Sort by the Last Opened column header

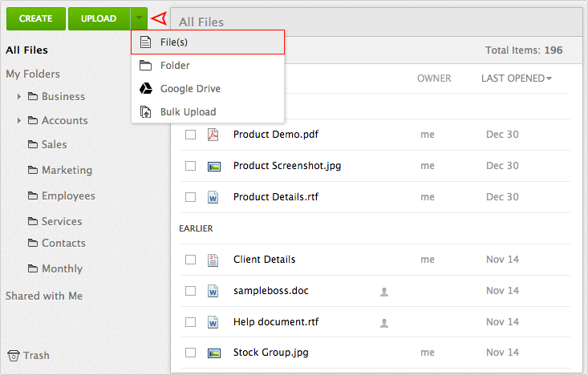[x=516, y=79]
